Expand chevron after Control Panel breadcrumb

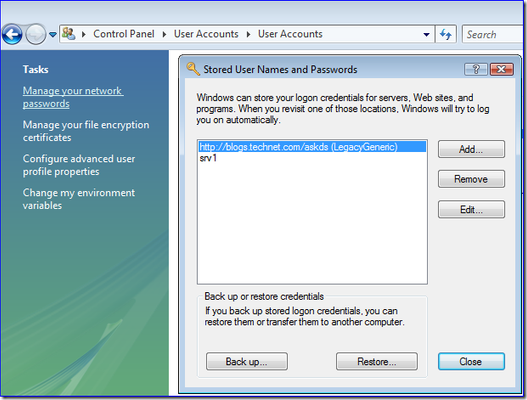164,34
